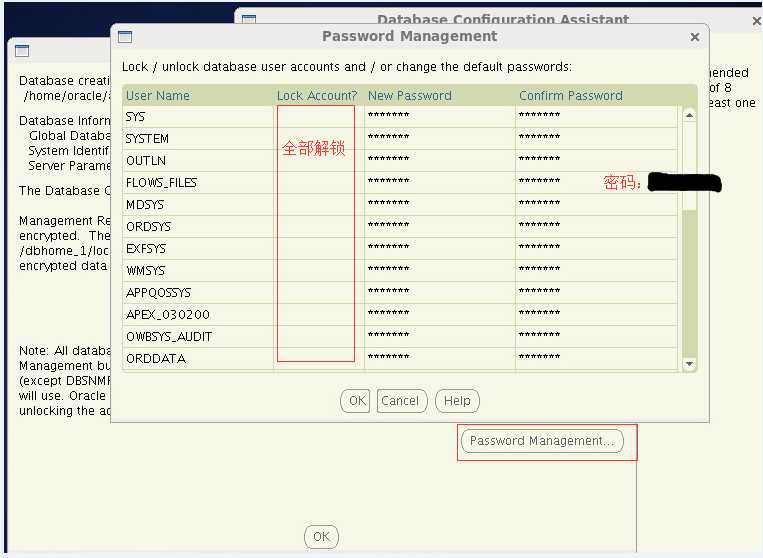Viewport: 763px width, 558px height.
Task: Click Confirm Password field for FLOWS_FILES
Action: [x=596, y=182]
